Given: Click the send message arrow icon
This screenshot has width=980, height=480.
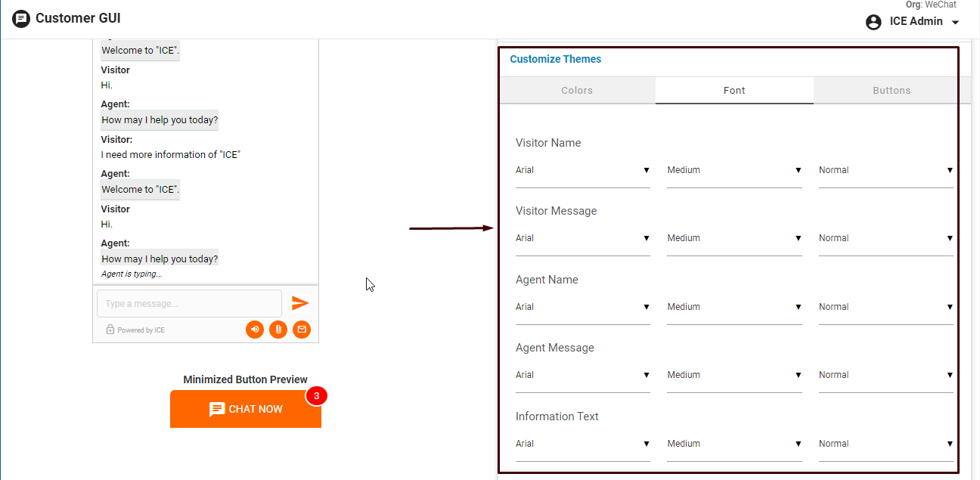Looking at the screenshot, I should pos(300,303).
